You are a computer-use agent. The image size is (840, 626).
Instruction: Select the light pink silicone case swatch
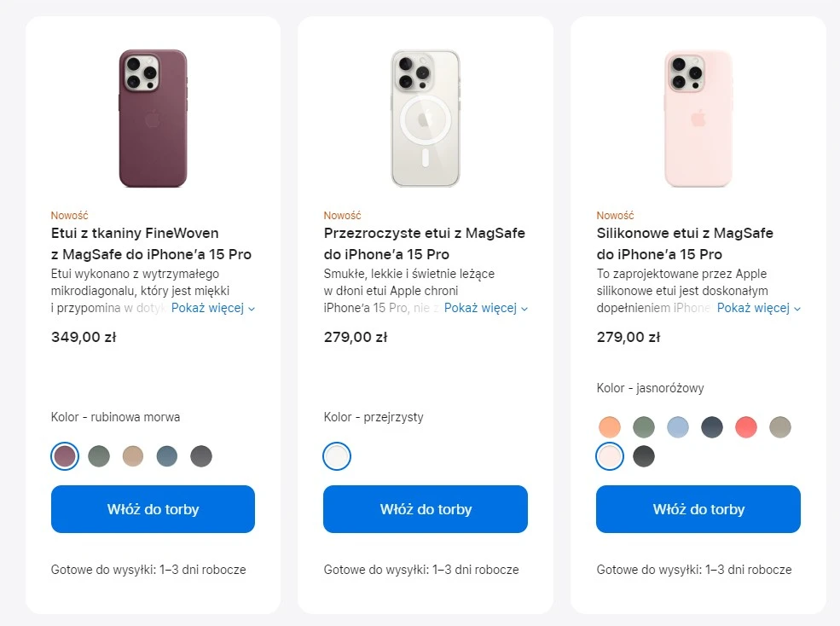610,456
